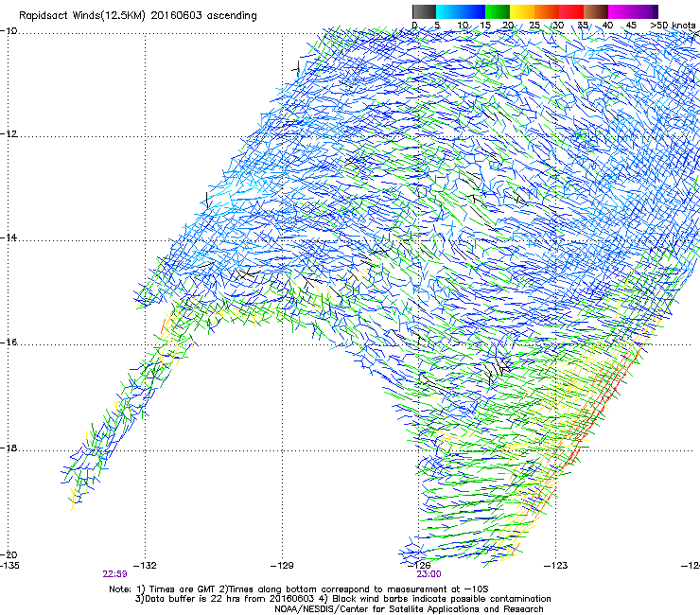Click the brown 35-40 knots legend segment

pyautogui.click(x=596, y=12)
